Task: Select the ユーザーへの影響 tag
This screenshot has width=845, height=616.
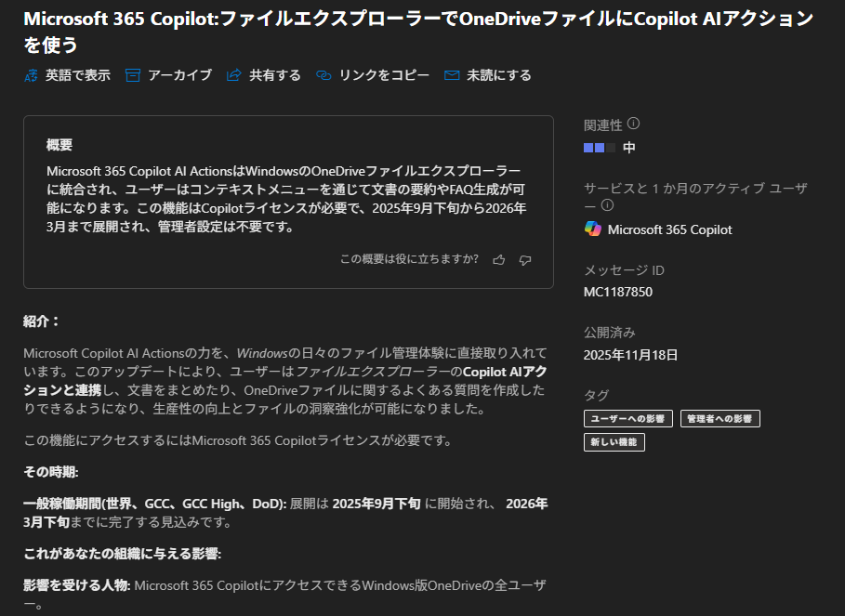Action: click(627, 419)
